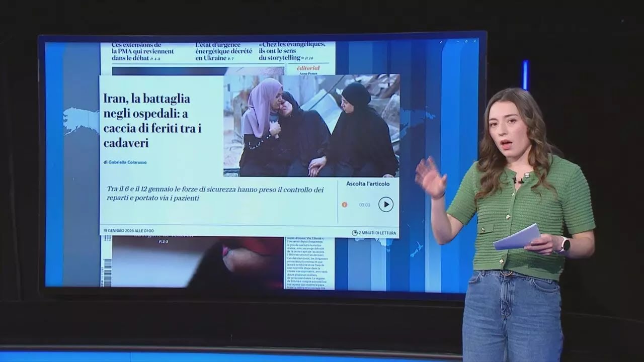644x362 pixels.
Task: Click page reference P.14 on storytelling headline
Action: pos(309,57)
